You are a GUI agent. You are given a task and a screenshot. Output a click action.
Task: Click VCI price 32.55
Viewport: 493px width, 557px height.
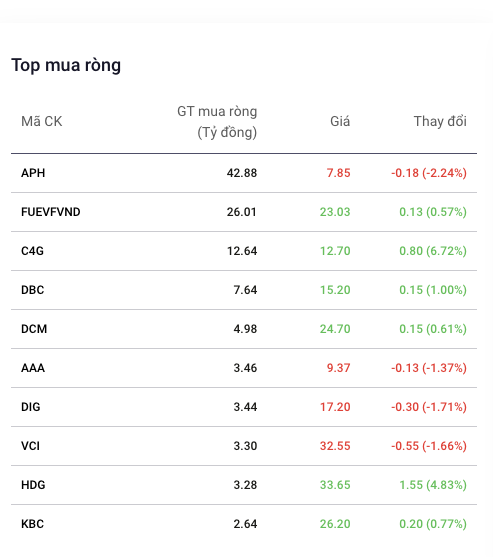tap(335, 446)
